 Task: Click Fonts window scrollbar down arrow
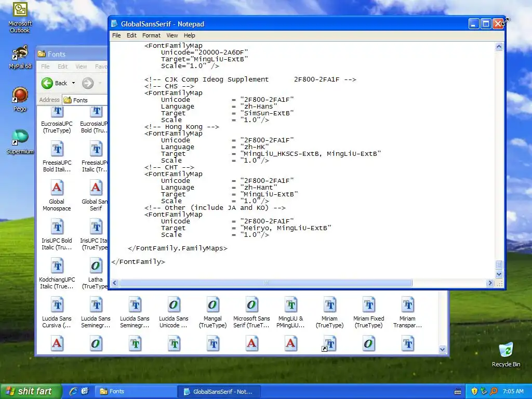pos(442,349)
